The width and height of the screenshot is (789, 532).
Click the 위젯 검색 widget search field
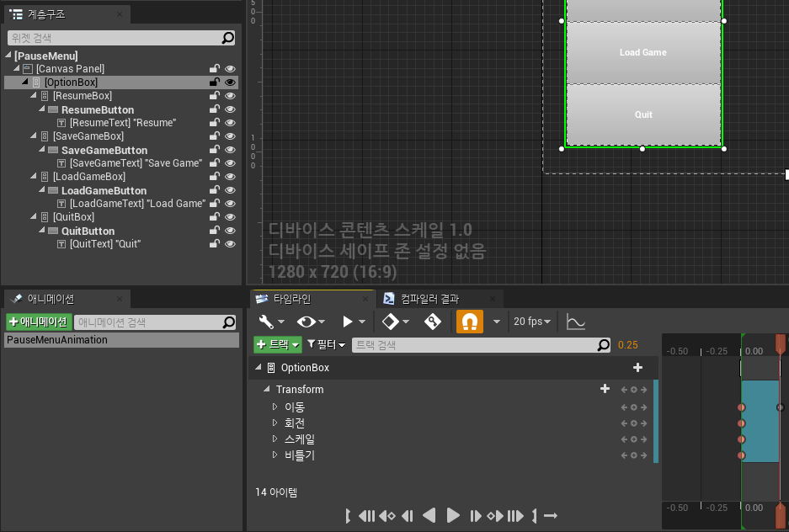(x=121, y=38)
